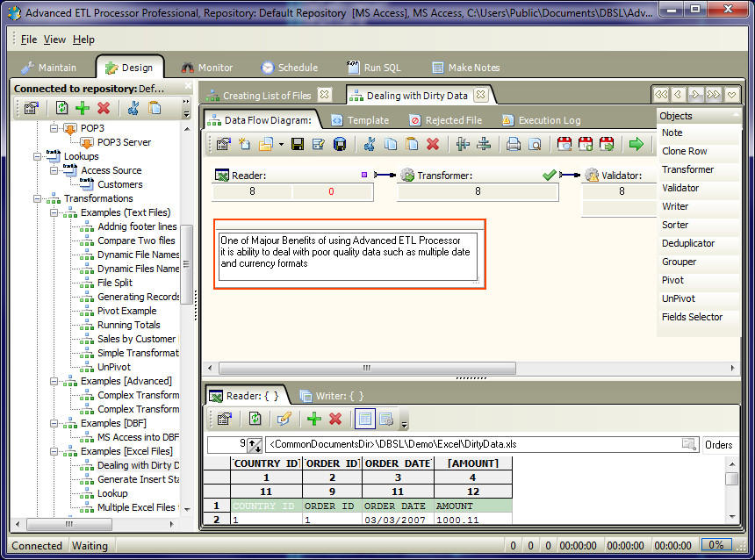
Task: Select Sorter from Objects list
Action: 675,225
